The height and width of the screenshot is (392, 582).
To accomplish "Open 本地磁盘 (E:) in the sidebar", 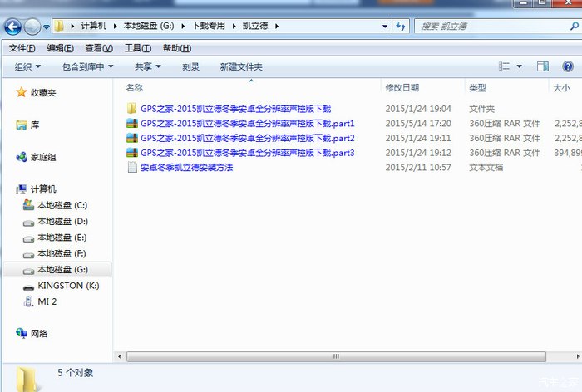I will click(x=62, y=238).
